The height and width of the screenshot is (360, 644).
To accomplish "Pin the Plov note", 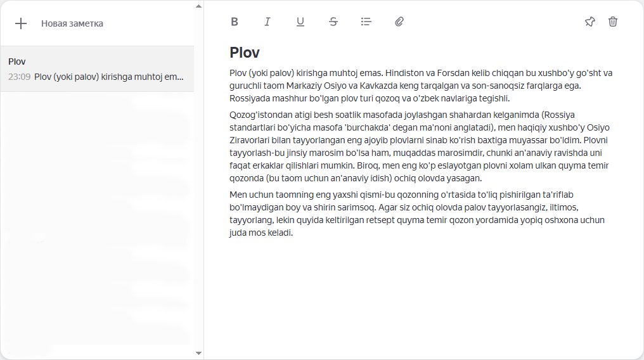I will tap(589, 22).
